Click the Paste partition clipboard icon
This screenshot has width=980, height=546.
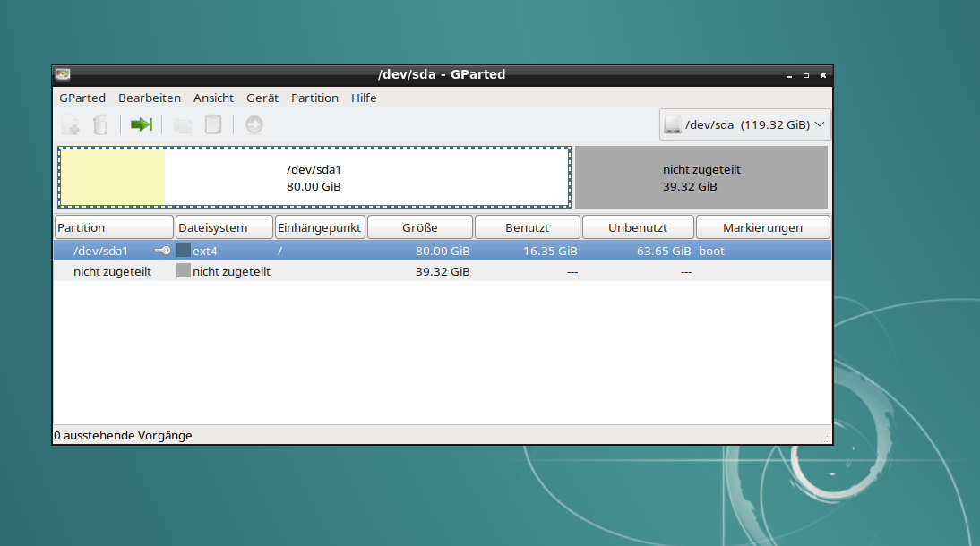click(x=213, y=124)
